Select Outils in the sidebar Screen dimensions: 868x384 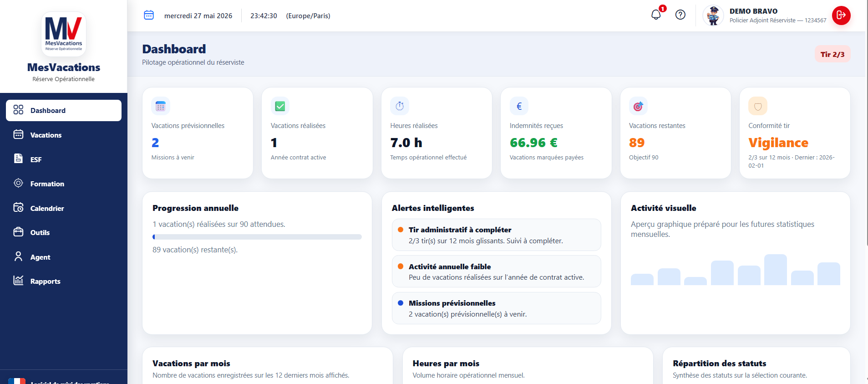64,232
